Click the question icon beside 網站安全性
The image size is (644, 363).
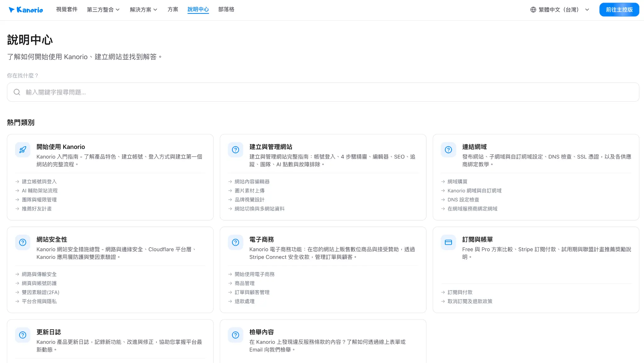(x=23, y=242)
